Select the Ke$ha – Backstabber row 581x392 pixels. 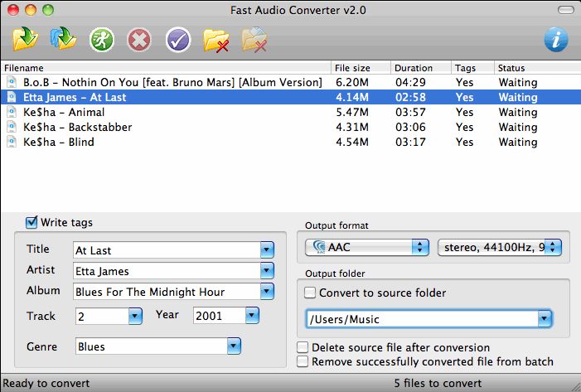click(290, 127)
